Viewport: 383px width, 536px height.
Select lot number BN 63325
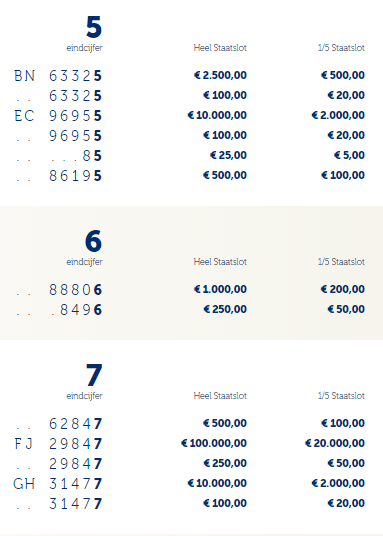coord(58,76)
